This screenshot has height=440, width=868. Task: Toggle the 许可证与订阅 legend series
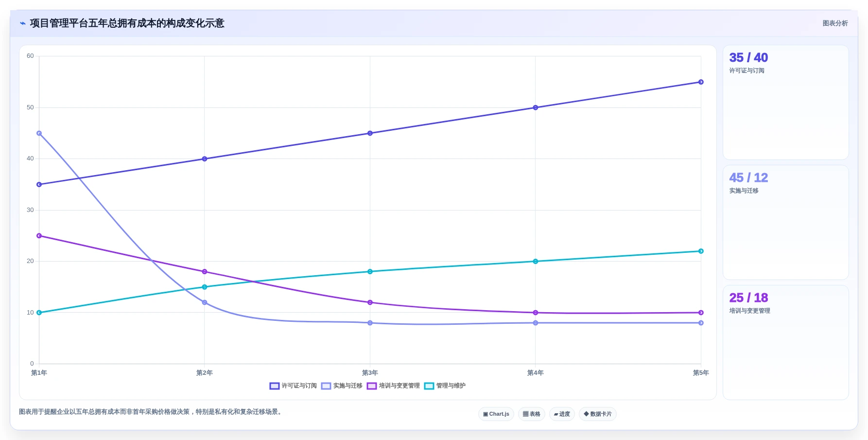293,386
